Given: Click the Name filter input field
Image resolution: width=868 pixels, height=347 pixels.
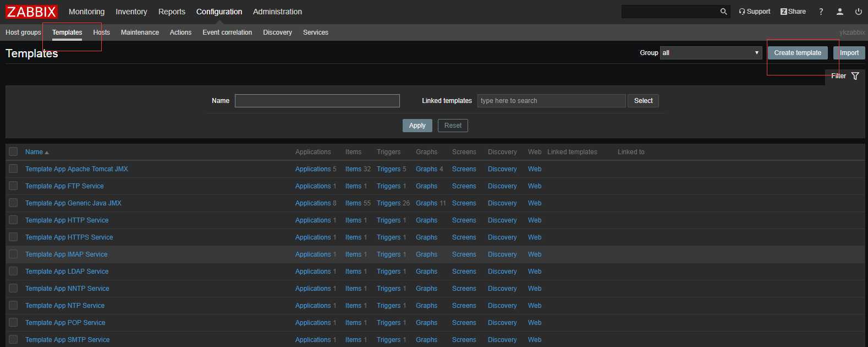Looking at the screenshot, I should [x=317, y=101].
